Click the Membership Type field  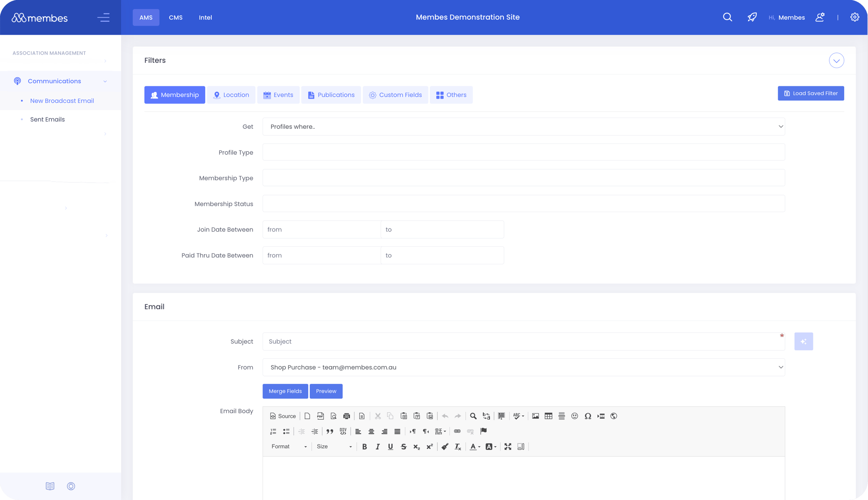523,178
